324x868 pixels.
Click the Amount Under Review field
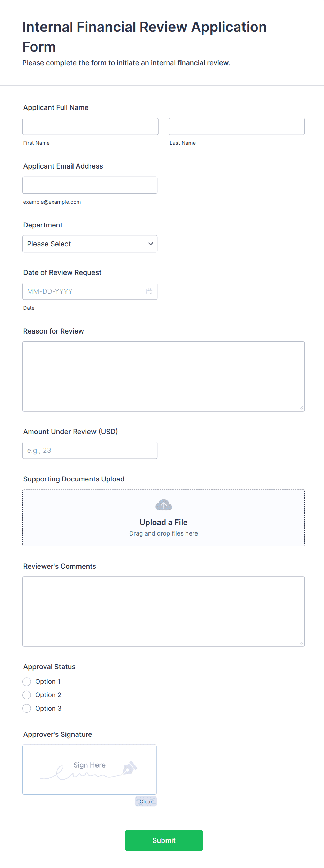pyautogui.click(x=90, y=450)
